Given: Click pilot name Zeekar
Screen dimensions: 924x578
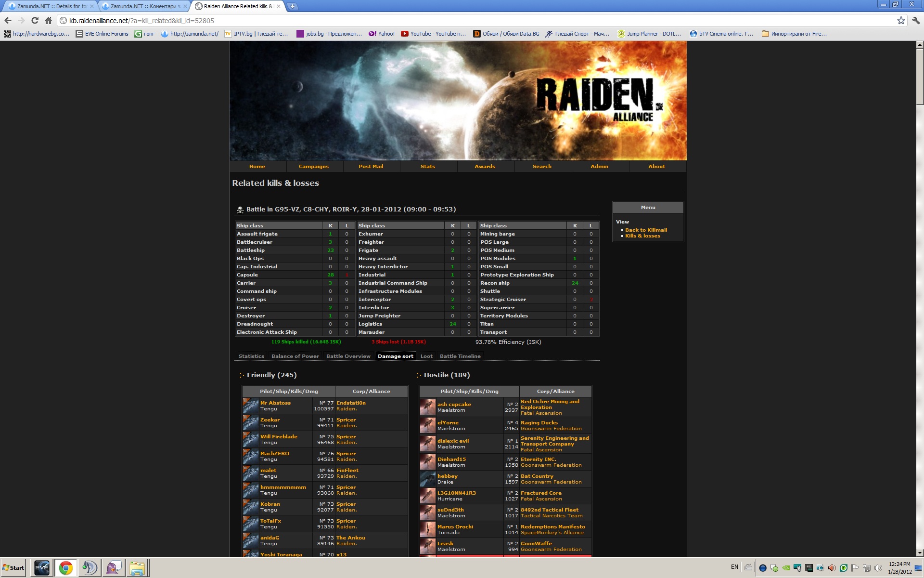Looking at the screenshot, I should click(270, 420).
